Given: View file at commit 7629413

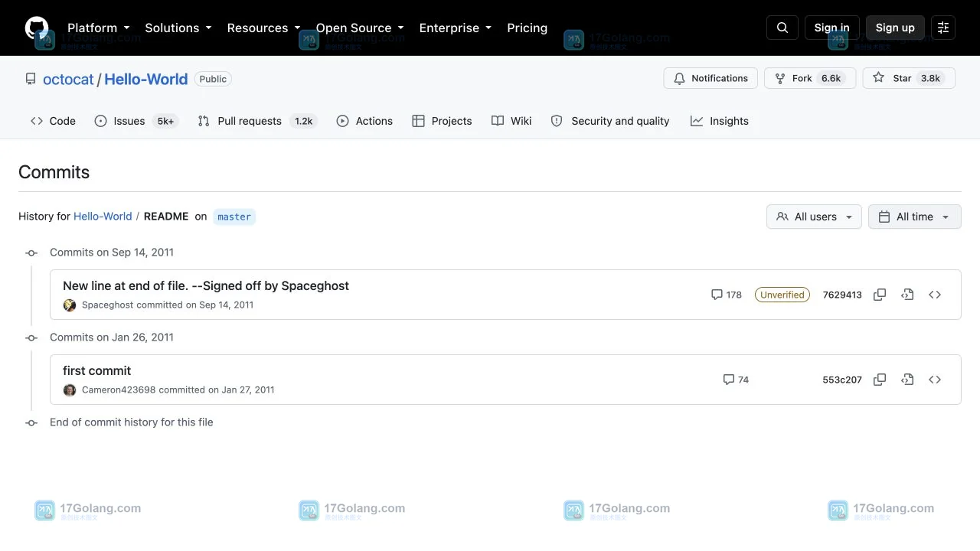Looking at the screenshot, I should (x=907, y=295).
